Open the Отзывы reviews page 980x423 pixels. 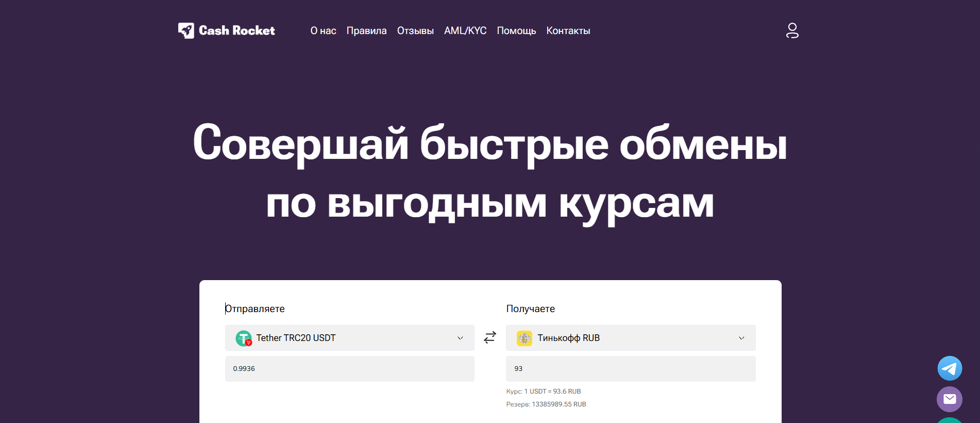point(415,31)
